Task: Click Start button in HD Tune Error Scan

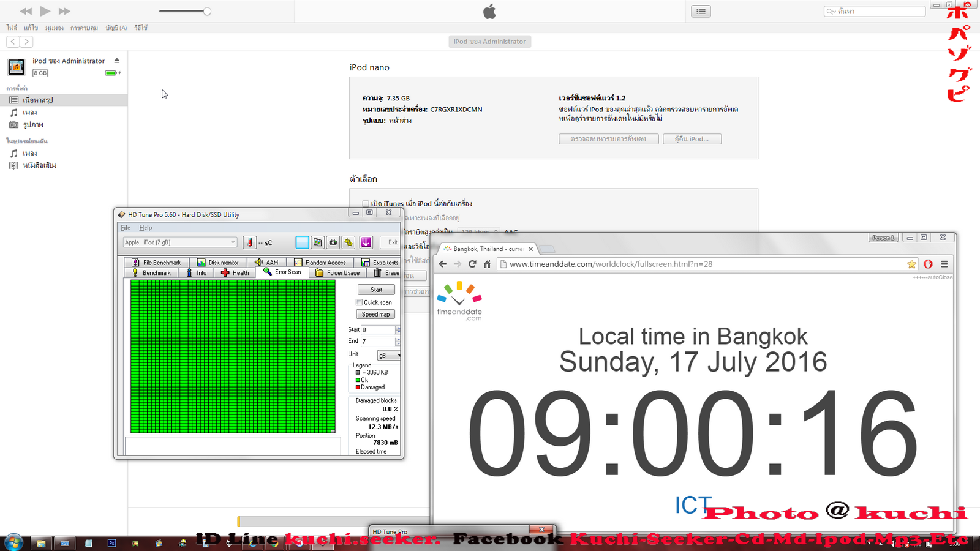Action: [x=376, y=290]
